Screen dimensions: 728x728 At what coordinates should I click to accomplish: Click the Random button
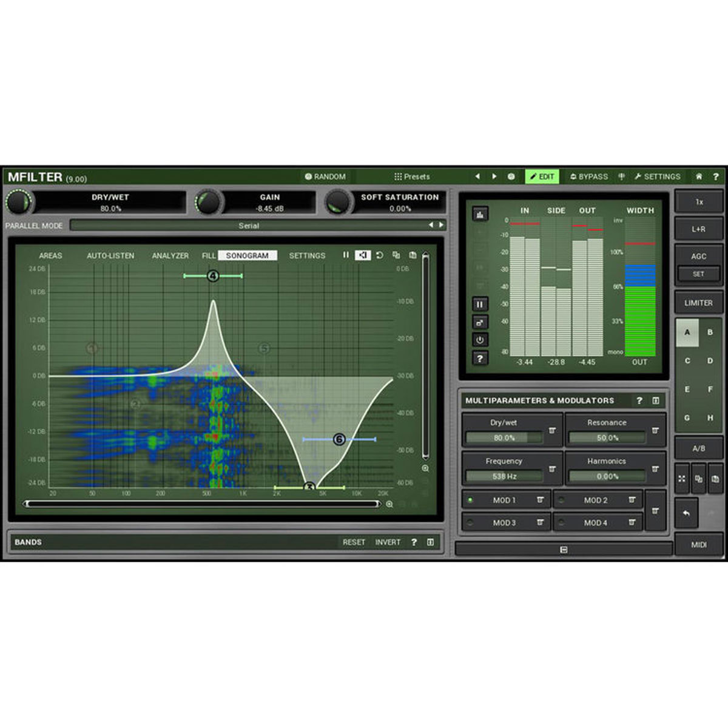(x=325, y=177)
